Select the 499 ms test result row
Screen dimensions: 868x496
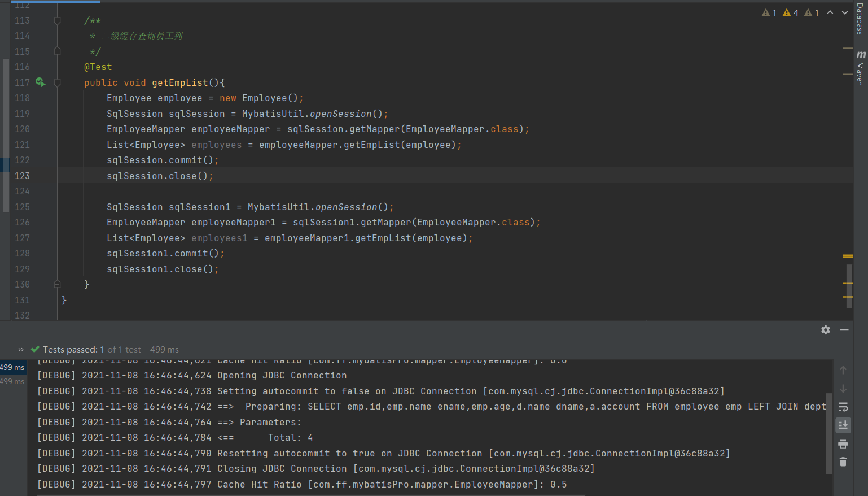click(x=12, y=367)
